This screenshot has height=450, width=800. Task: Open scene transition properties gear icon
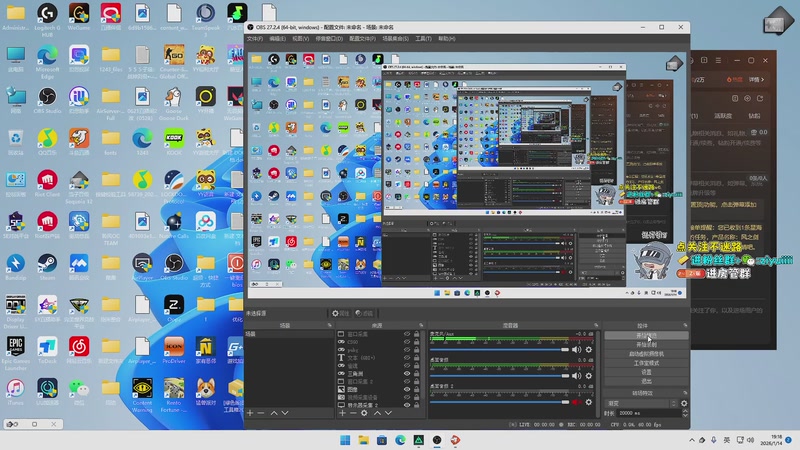pos(684,403)
